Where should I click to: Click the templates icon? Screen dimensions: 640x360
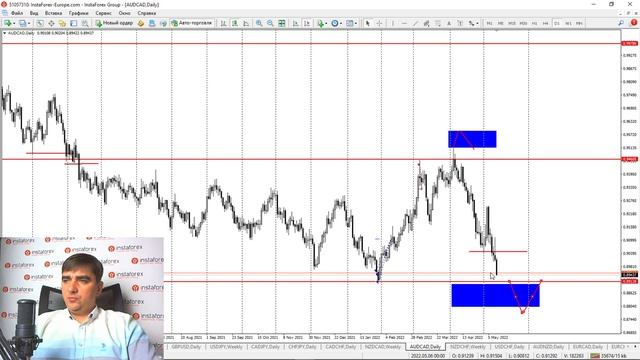(x=349, y=23)
